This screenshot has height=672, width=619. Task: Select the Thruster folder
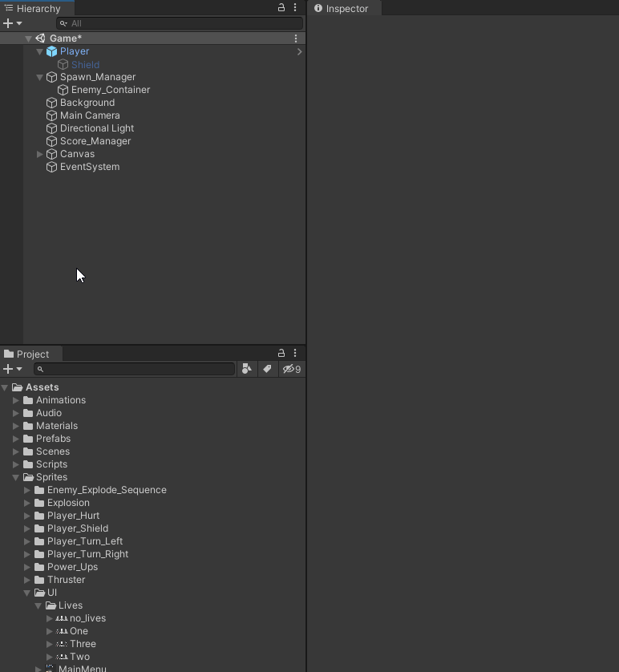click(x=66, y=581)
